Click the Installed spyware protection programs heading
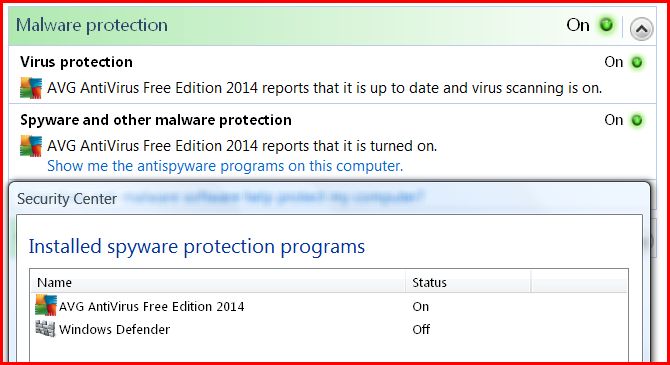 [x=197, y=247]
